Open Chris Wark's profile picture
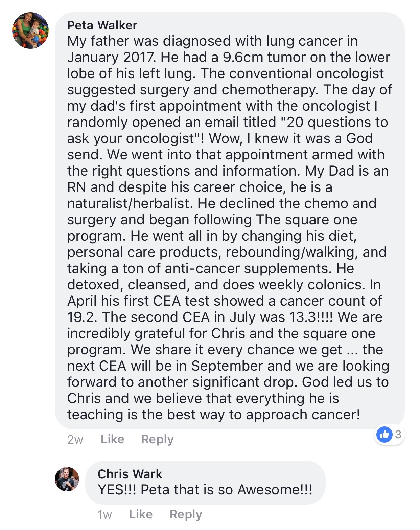This screenshot has height=530, width=420. 67,479
